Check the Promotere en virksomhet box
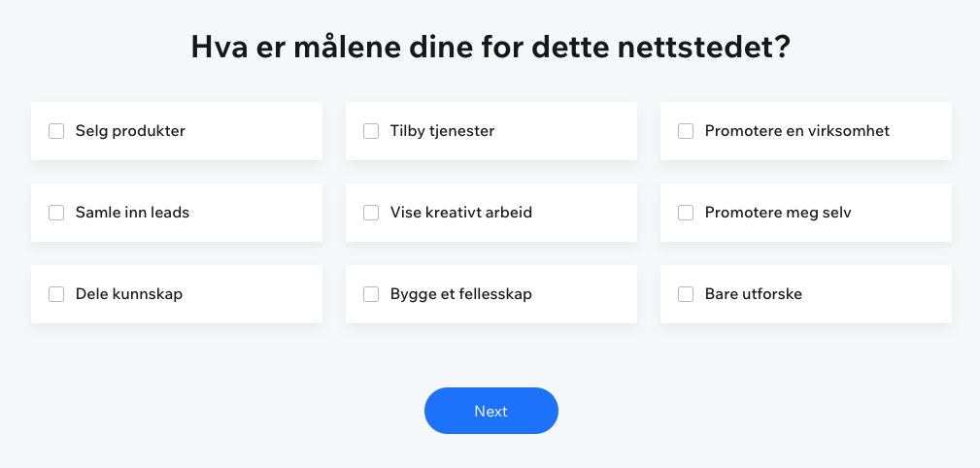This screenshot has height=468, width=980. tap(686, 131)
